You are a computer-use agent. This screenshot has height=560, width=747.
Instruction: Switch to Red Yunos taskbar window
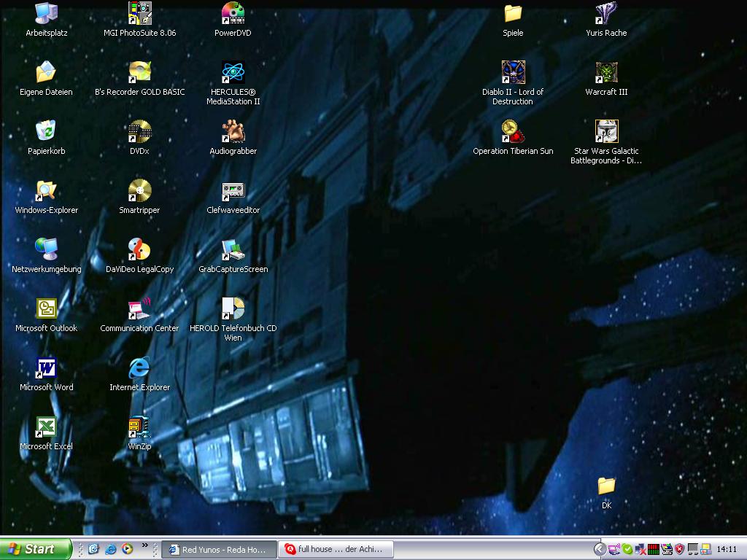pos(219,549)
